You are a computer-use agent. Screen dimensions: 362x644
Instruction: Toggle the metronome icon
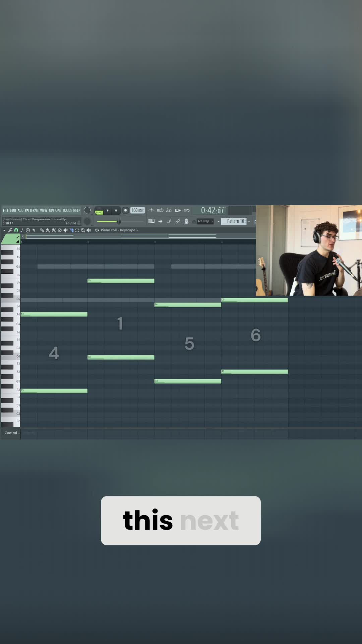pos(151,210)
